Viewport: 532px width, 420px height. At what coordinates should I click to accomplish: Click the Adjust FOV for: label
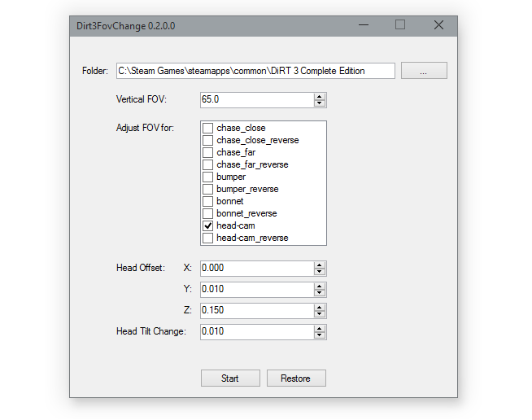tap(145, 128)
